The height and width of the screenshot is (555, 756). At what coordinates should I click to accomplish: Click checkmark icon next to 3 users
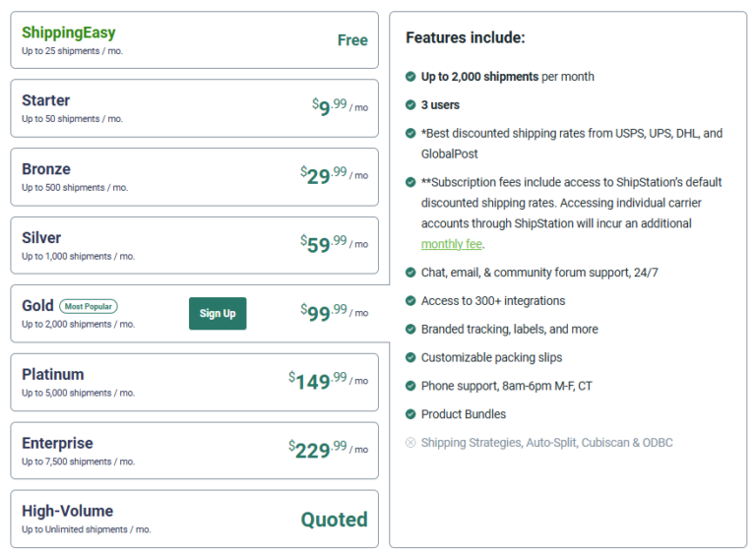410,105
